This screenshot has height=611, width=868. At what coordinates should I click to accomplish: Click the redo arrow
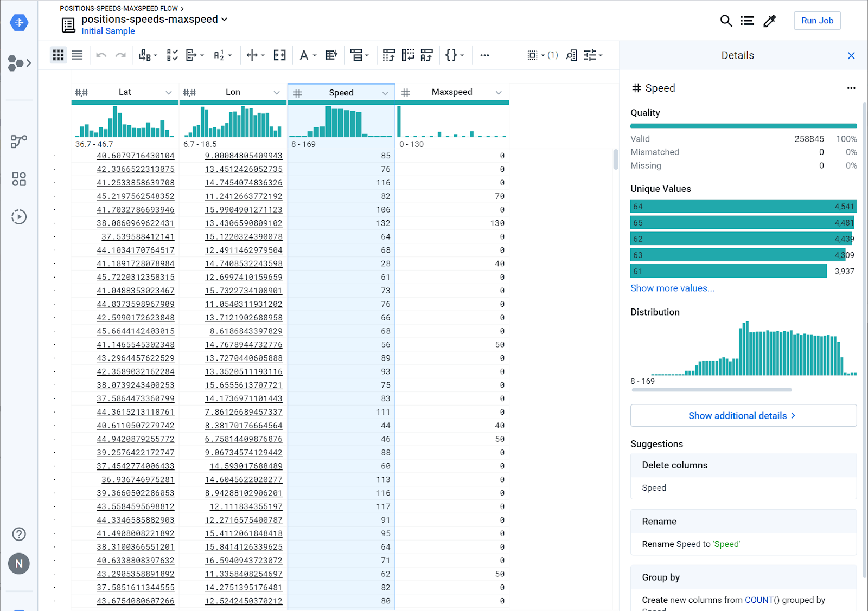coord(120,55)
